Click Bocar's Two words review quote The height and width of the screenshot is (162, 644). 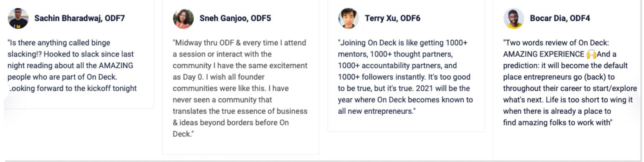(570, 82)
